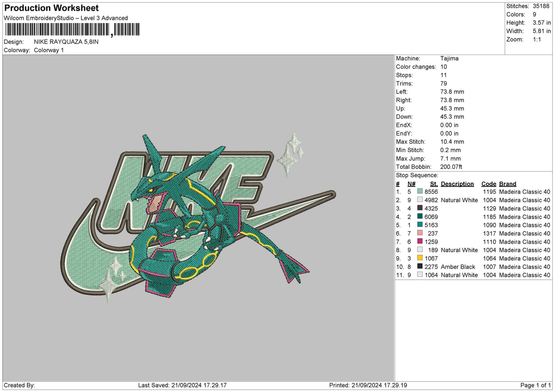This screenshot has height=392, width=555.
Task: Click the teal swatch for stop 5 (5163)
Action: click(x=419, y=225)
